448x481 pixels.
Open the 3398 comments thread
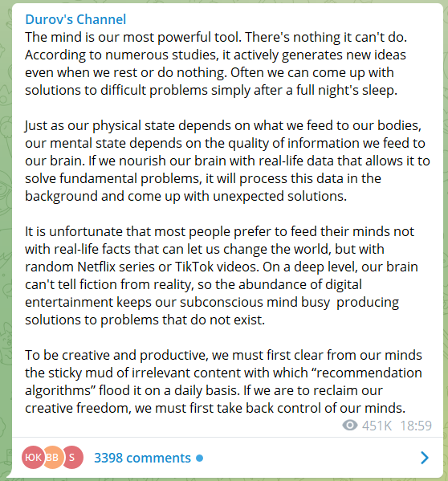click(142, 458)
